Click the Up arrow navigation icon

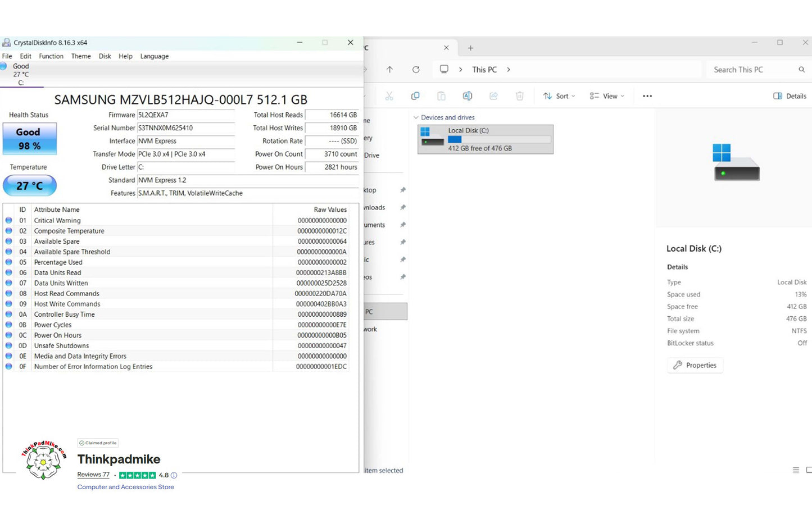[x=389, y=70]
